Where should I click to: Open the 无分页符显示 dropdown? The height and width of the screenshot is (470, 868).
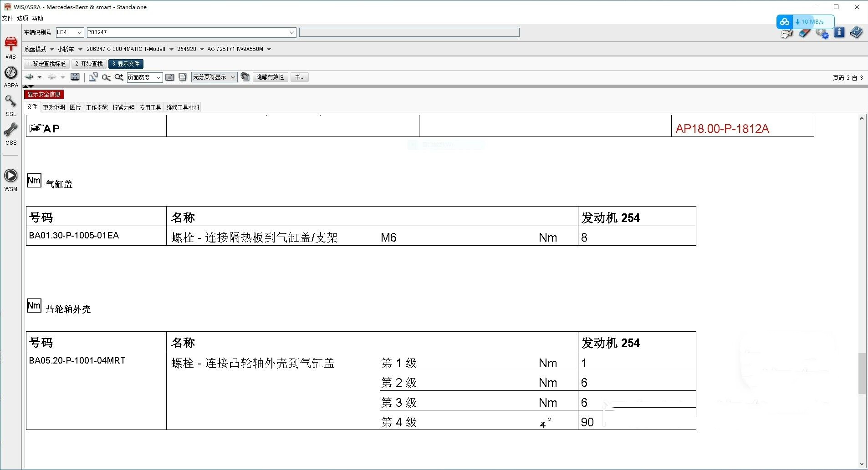point(214,77)
